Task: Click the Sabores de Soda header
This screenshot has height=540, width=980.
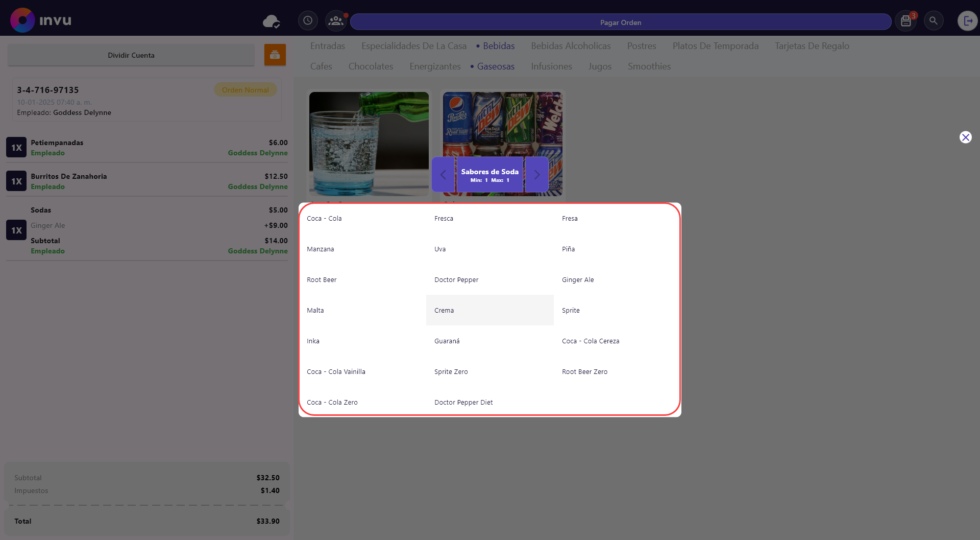Action: (490, 175)
